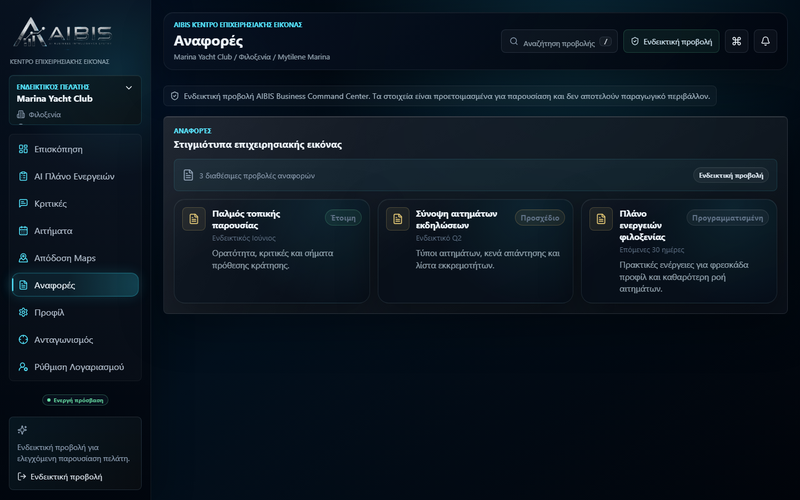
Task: Open AI Πλάνο Ενεργειών page
Action: 75,176
